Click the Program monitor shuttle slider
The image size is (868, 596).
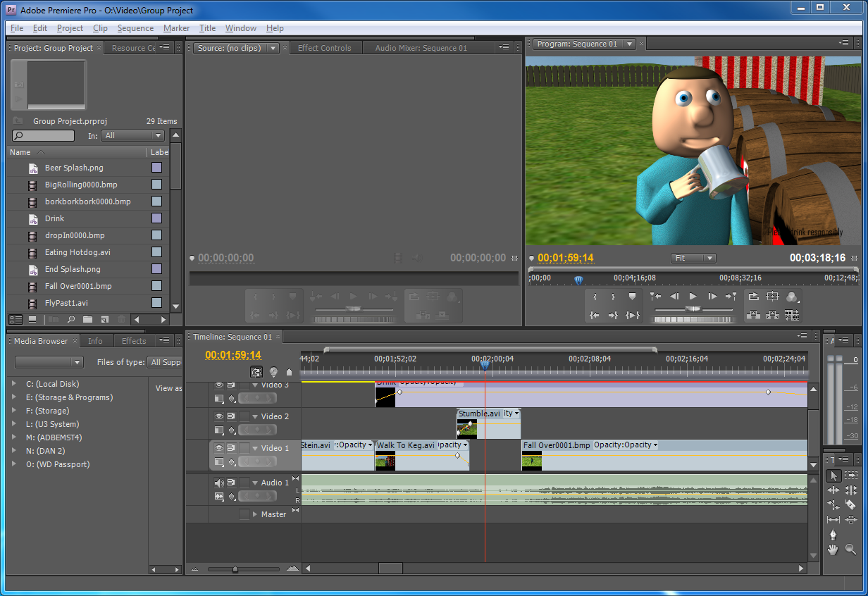coord(693,309)
